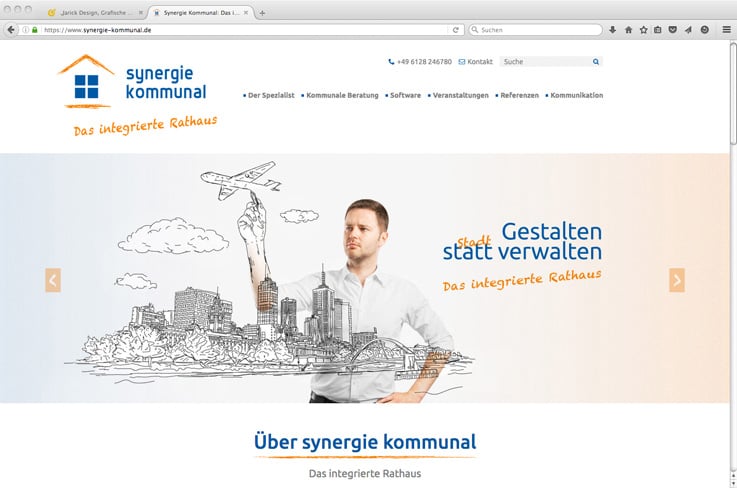Switch to the Jarick Design tab
The width and height of the screenshot is (737, 495).
(94, 13)
